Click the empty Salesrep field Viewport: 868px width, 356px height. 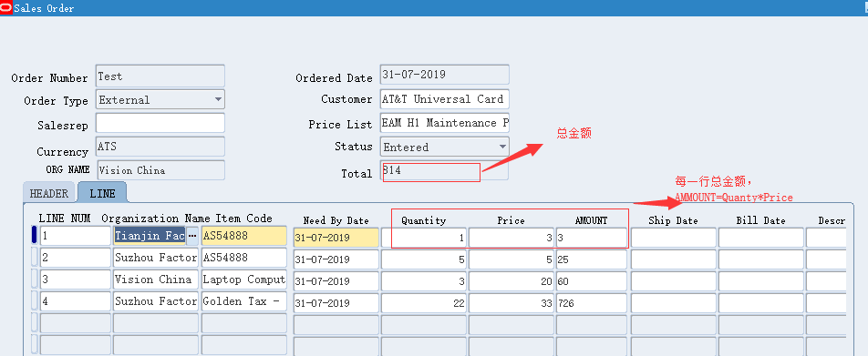pyautogui.click(x=160, y=123)
